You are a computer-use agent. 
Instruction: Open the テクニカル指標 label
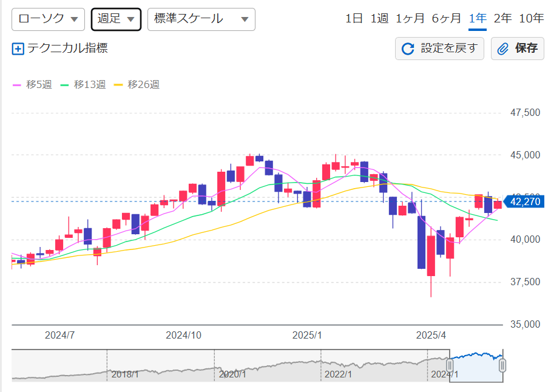coord(67,48)
